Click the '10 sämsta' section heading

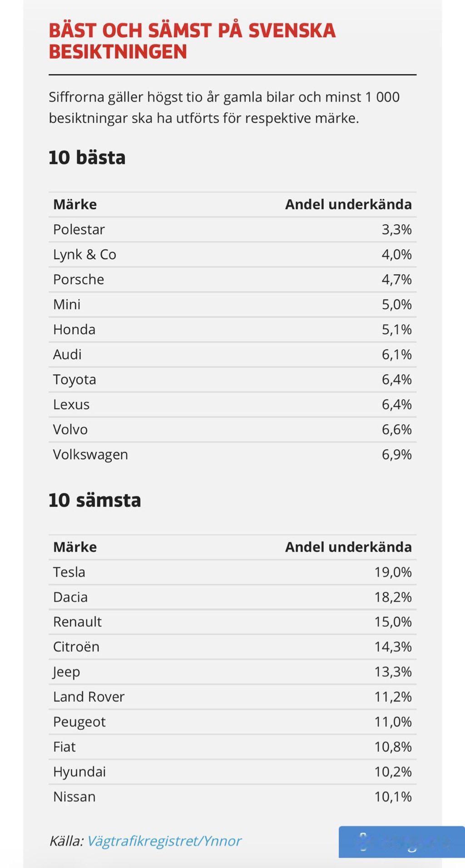click(95, 500)
